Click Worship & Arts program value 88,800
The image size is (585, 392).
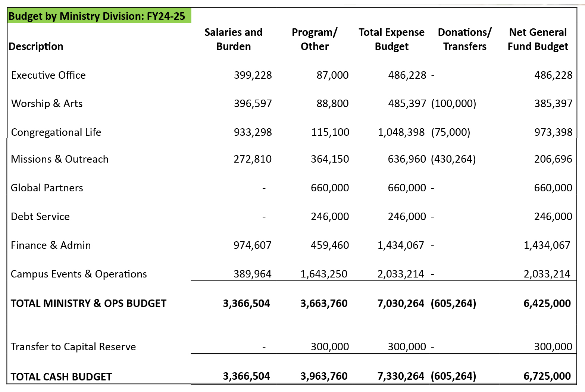tap(332, 104)
